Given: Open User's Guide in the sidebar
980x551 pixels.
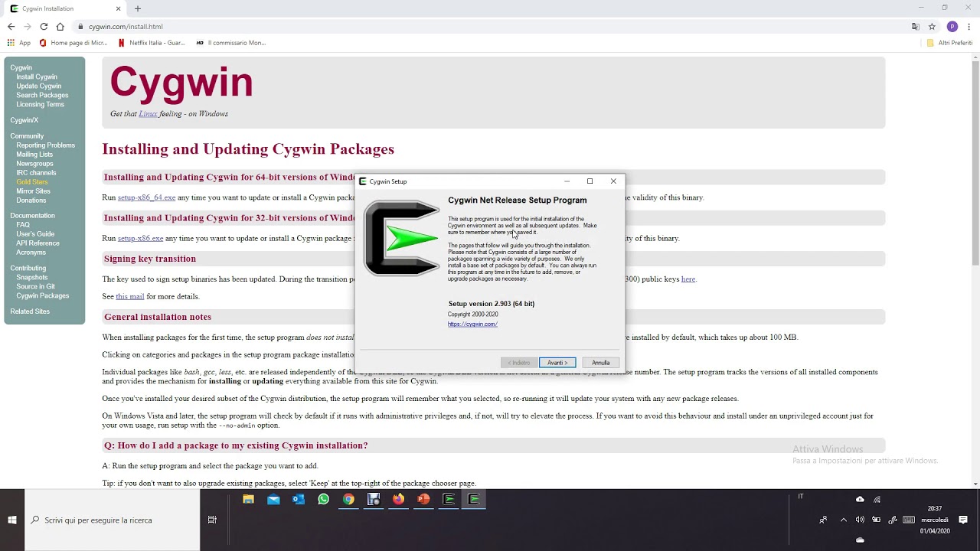Looking at the screenshot, I should point(35,234).
